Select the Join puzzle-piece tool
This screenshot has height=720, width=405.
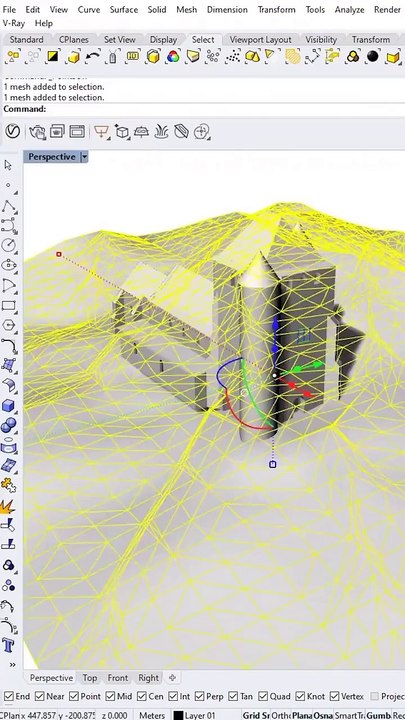coord(9,486)
